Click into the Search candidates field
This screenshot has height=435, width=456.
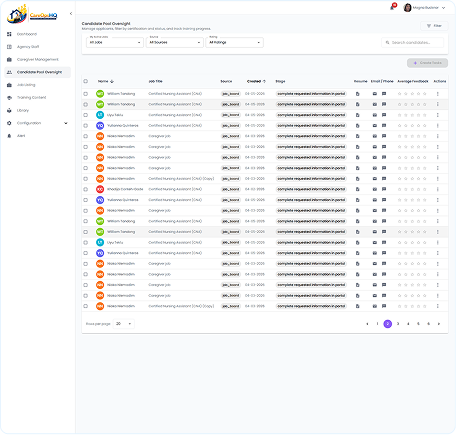click(x=413, y=42)
